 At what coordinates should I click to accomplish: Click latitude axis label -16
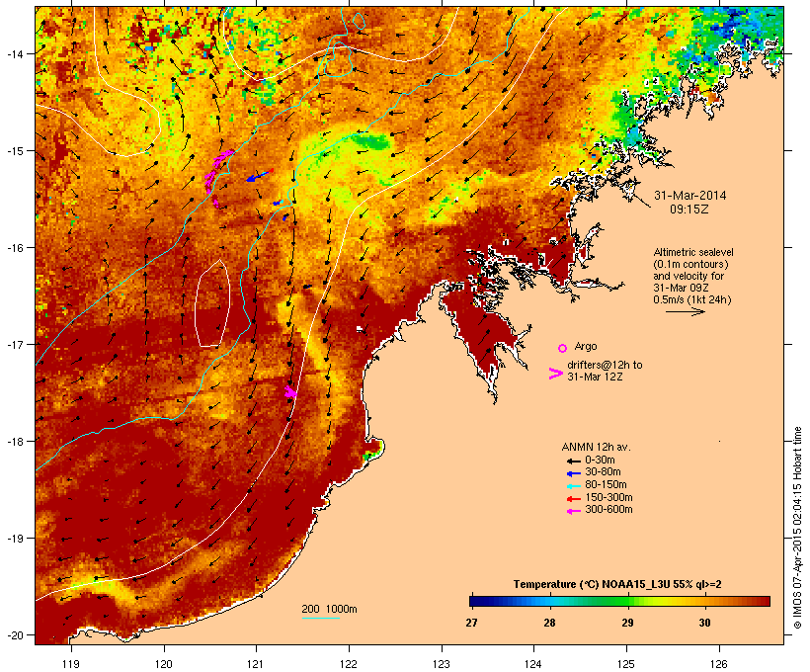point(14,248)
